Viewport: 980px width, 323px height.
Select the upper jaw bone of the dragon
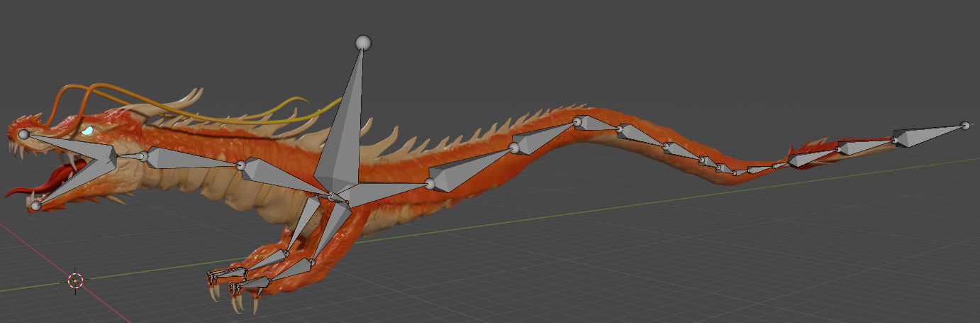pos(71,147)
